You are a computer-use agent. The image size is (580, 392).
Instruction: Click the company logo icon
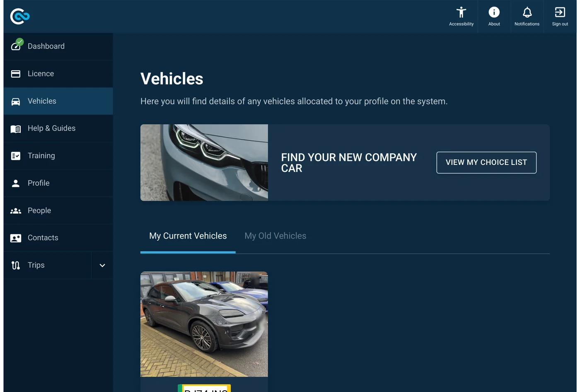[x=20, y=16]
